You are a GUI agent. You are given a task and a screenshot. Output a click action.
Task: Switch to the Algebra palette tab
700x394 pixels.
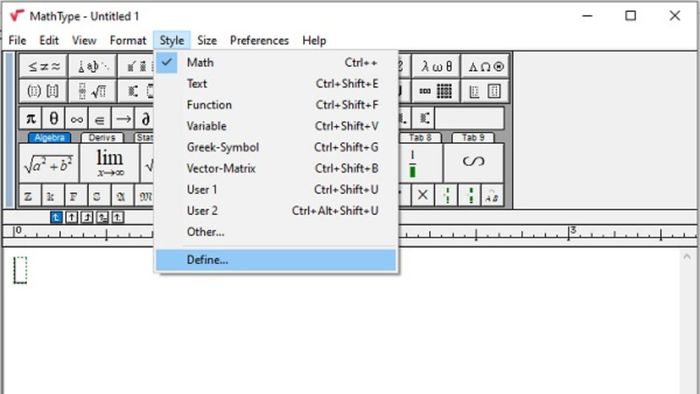[x=49, y=137]
